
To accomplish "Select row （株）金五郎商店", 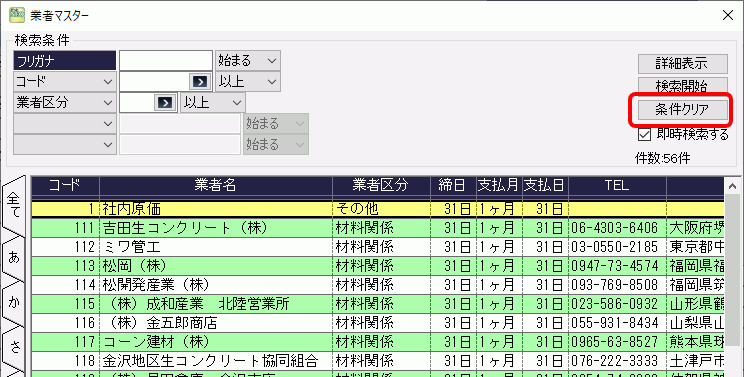I will click(378, 322).
